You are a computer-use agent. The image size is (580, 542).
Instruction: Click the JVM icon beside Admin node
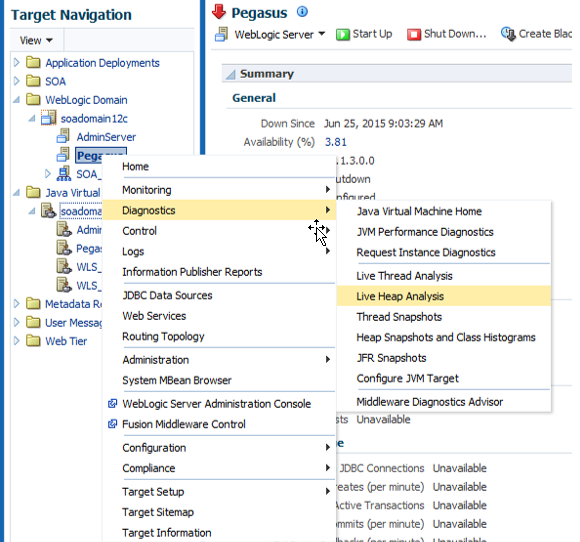pyautogui.click(x=64, y=229)
